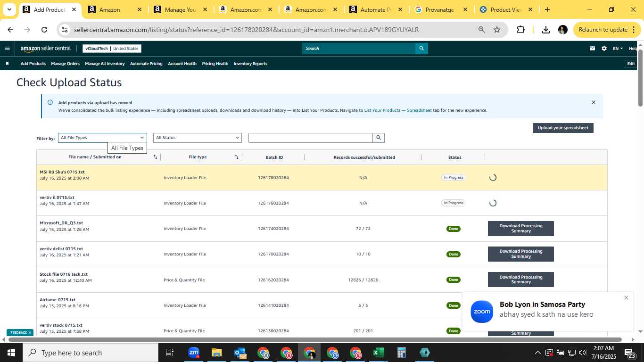Open File Explorer in taskbar

[216, 353]
